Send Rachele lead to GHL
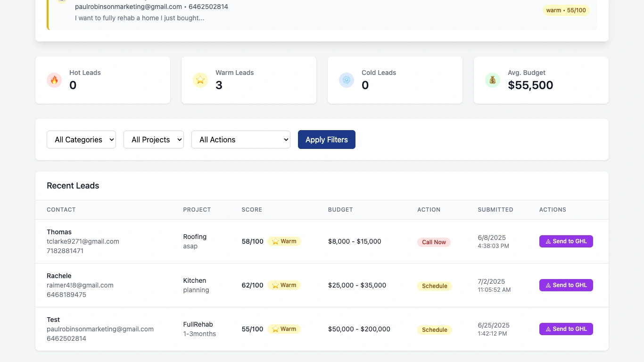The width and height of the screenshot is (644, 362). [x=566, y=285]
